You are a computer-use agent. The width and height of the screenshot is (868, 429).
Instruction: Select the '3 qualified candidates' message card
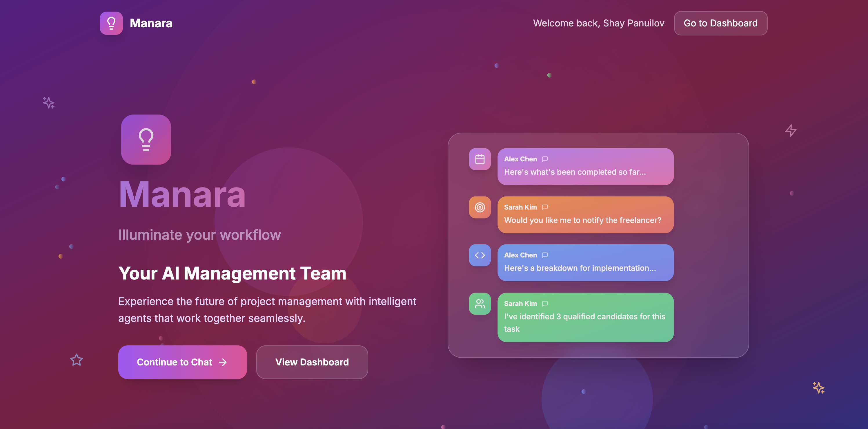click(585, 317)
